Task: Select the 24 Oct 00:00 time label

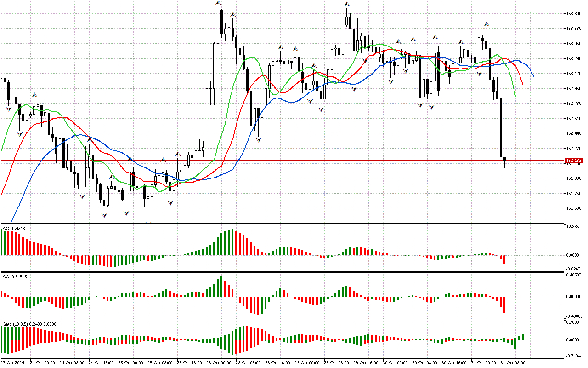Action: [43, 363]
